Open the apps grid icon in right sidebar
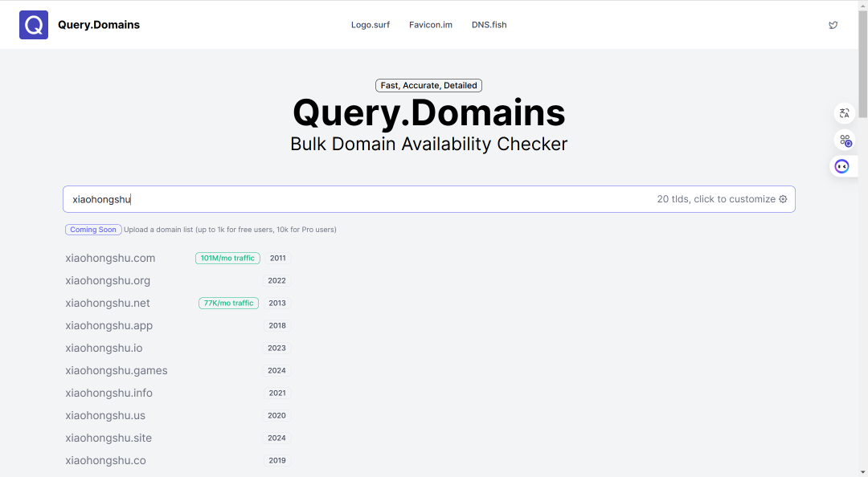The width and height of the screenshot is (868, 477). 844,140
